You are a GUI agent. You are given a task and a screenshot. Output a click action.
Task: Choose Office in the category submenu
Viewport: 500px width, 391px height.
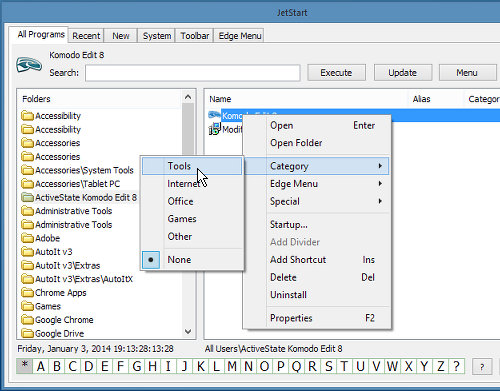192,201
